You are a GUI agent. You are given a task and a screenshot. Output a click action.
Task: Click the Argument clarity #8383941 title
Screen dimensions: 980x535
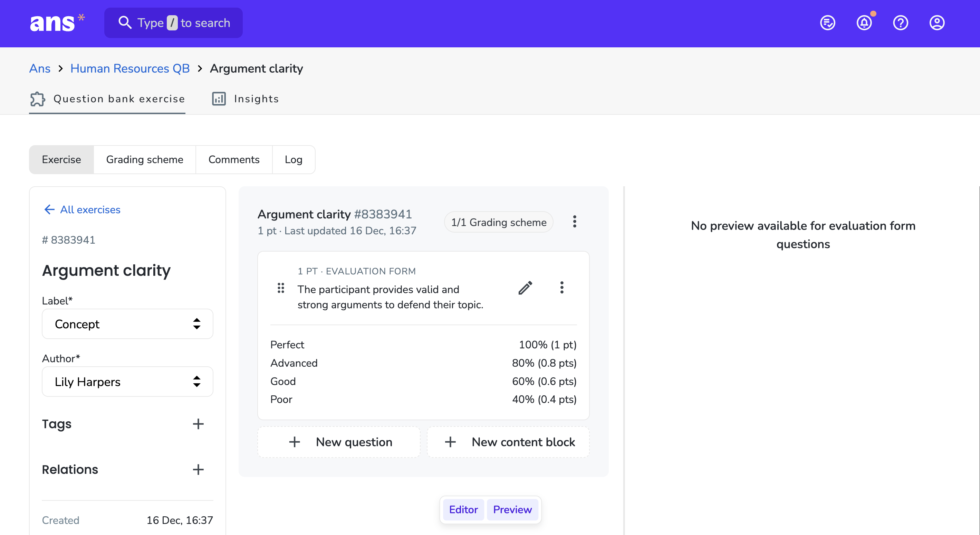(335, 214)
